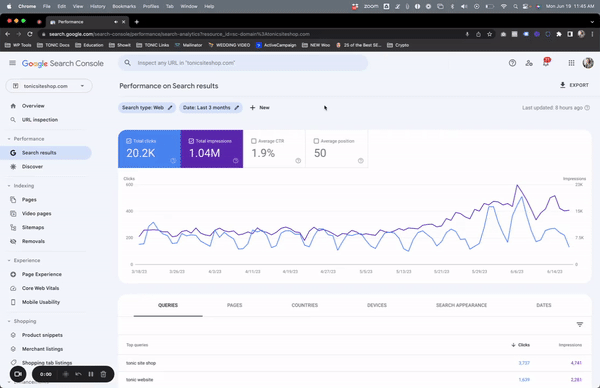Enable the Average CTR checkbox
The width and height of the screenshot is (600, 388).
(x=254, y=141)
